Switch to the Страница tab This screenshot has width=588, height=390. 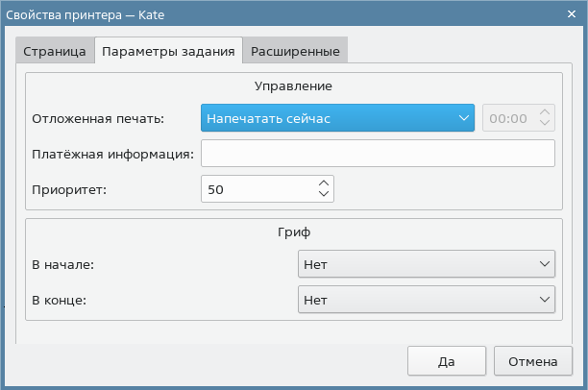55,51
